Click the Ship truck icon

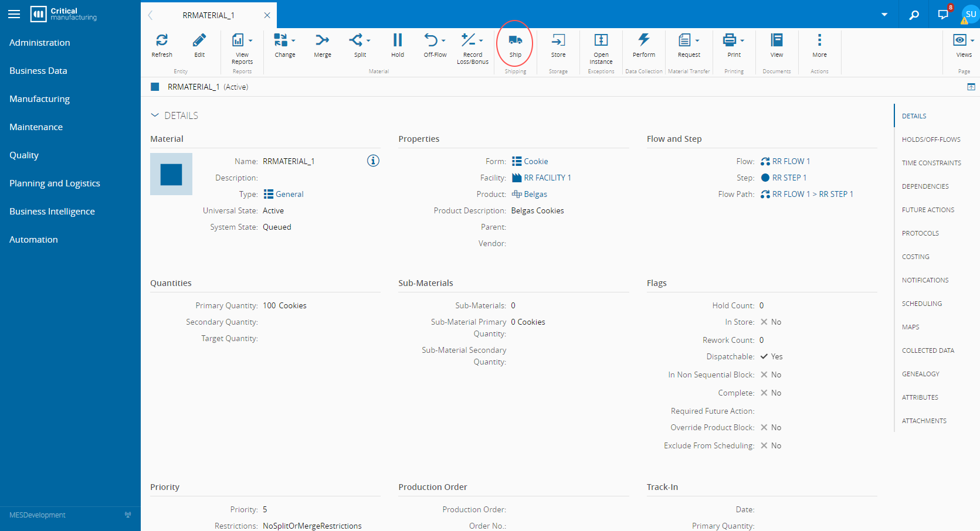pyautogui.click(x=515, y=40)
